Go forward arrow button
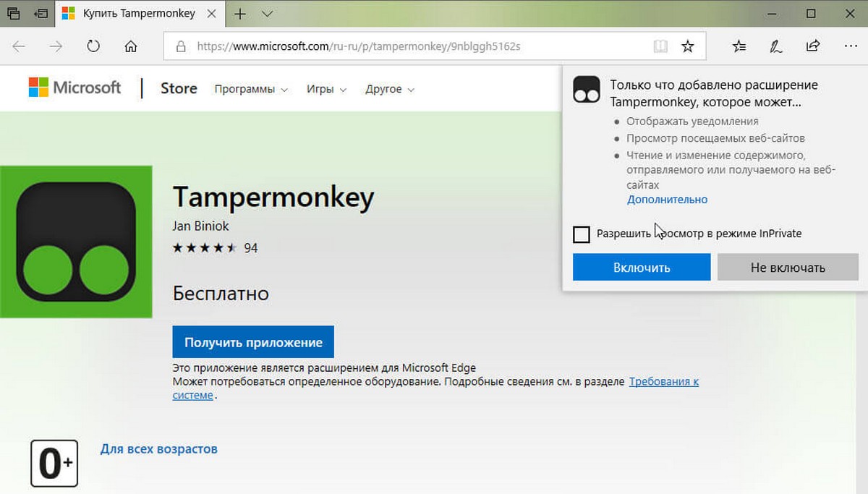Image resolution: width=868 pixels, height=494 pixels. point(56,46)
